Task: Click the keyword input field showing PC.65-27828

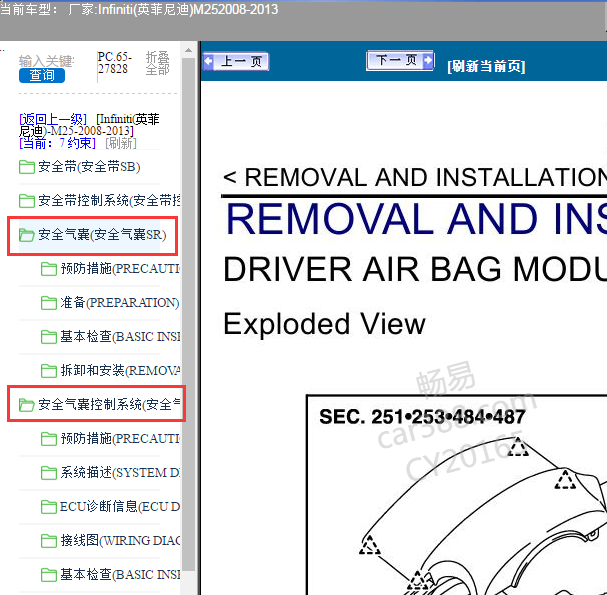Action: (x=115, y=63)
